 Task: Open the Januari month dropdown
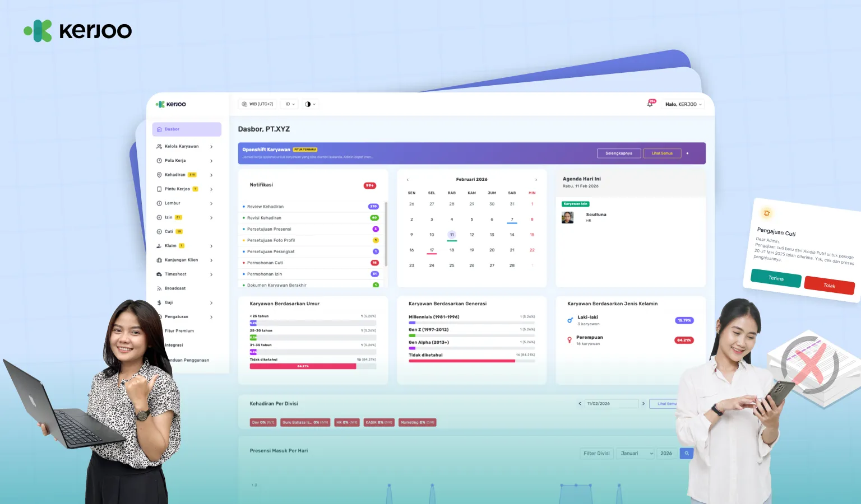click(x=636, y=454)
